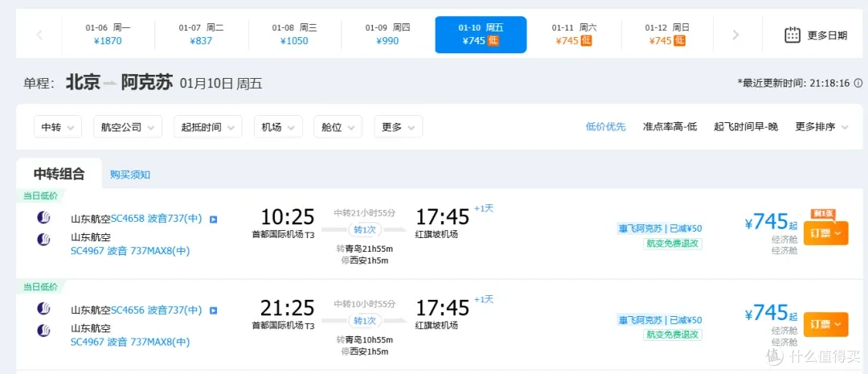This screenshot has width=868, height=374.
Task: Open SC4967 details under the 10:25 flight
Action: (130, 251)
